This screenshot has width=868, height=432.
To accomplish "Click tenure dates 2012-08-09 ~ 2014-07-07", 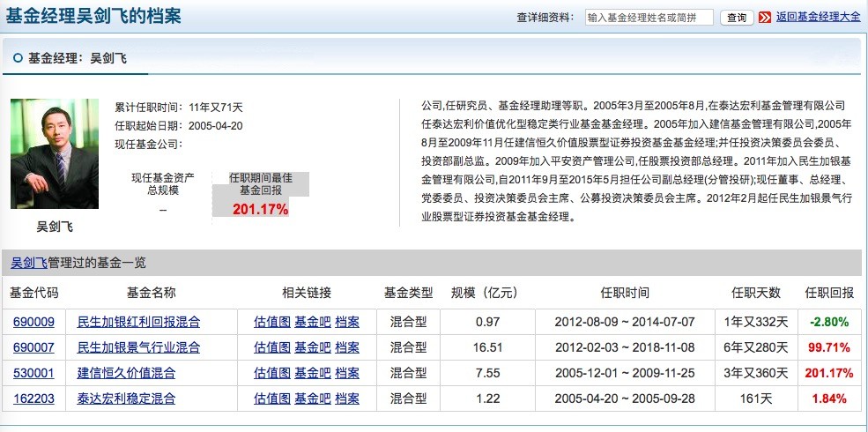I will (625, 322).
